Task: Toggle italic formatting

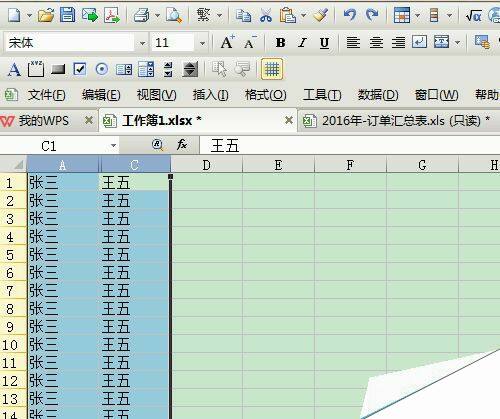Action: point(302,42)
